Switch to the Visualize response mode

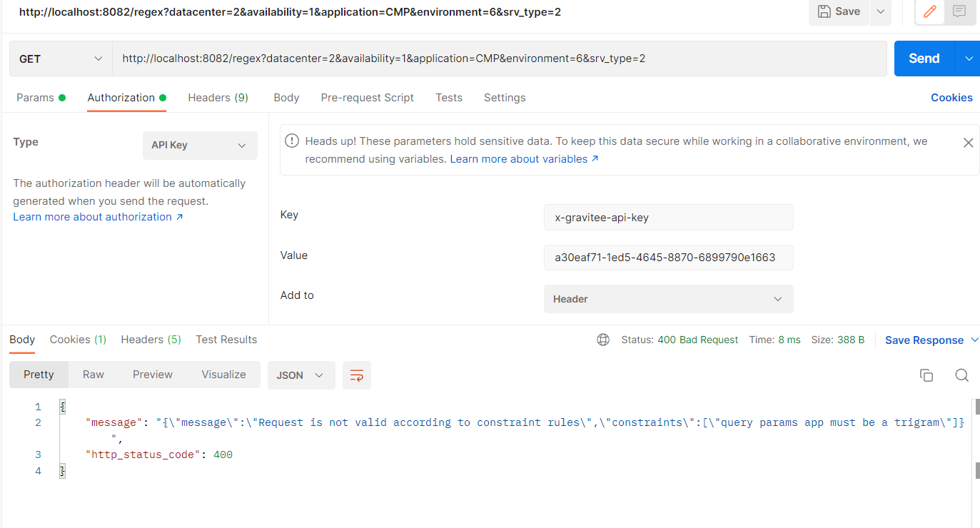tap(223, 374)
